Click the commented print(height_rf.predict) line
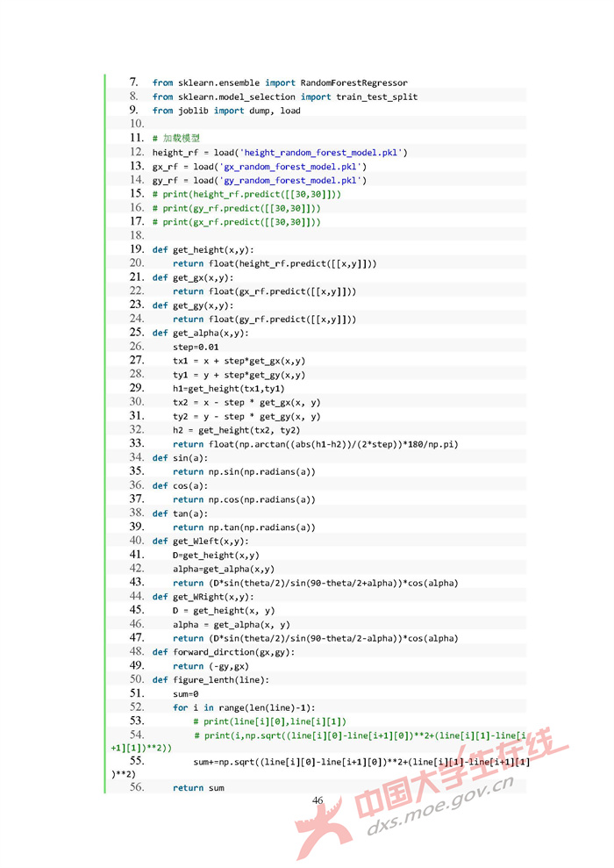 246,194
